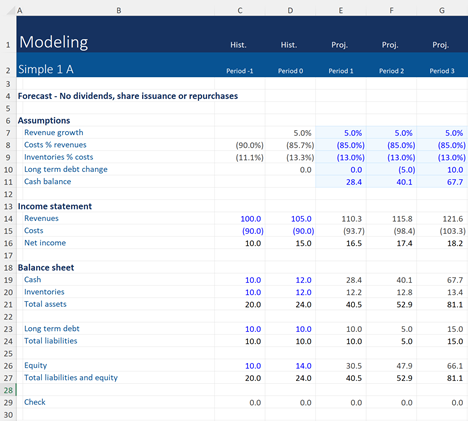Select the (90.0%) costs % revenues cell
Screen dimensions: 468x421
240,145
